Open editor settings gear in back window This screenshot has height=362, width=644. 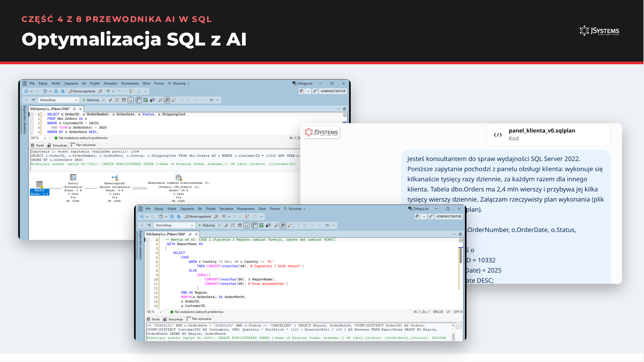pos(345,109)
